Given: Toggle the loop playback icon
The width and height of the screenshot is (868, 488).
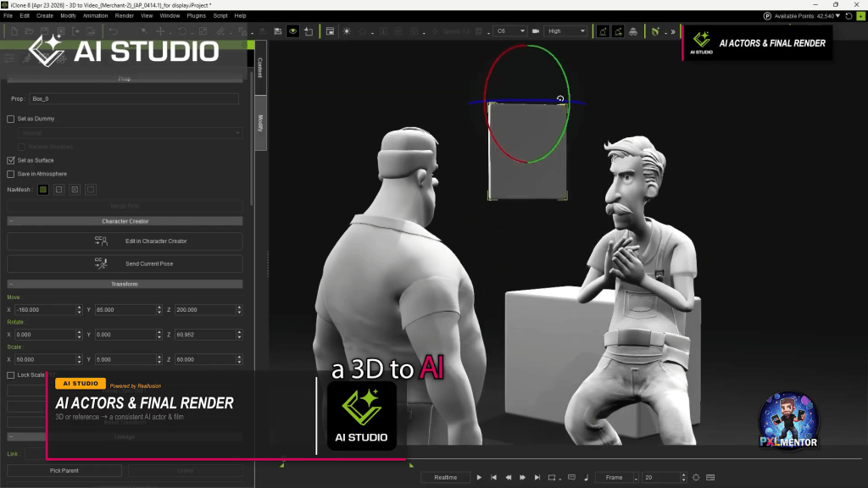Looking at the screenshot, I should click(x=552, y=478).
